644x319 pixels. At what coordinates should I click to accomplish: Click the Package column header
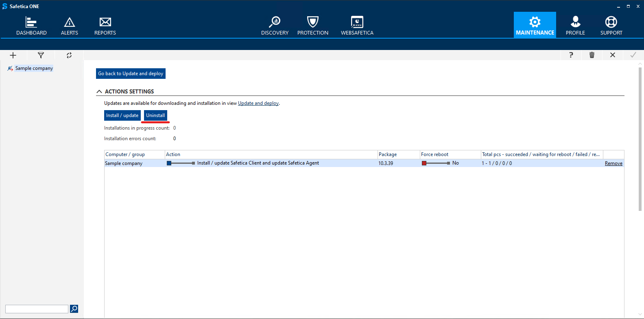(x=399, y=154)
